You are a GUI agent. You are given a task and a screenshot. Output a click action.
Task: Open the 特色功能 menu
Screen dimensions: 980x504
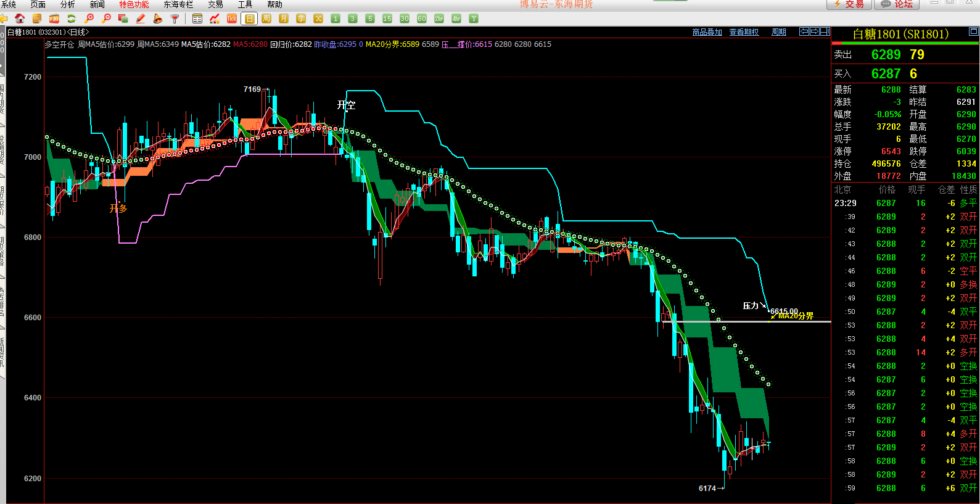134,4
